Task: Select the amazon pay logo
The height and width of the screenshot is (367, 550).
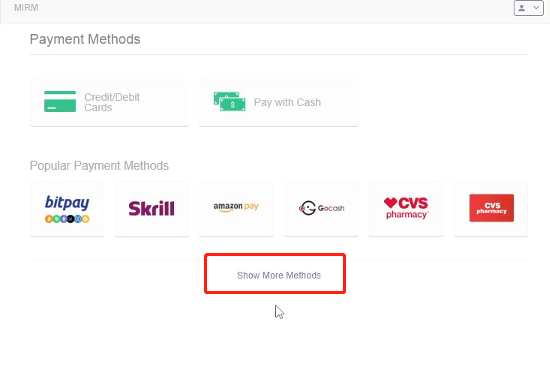Action: 236,207
